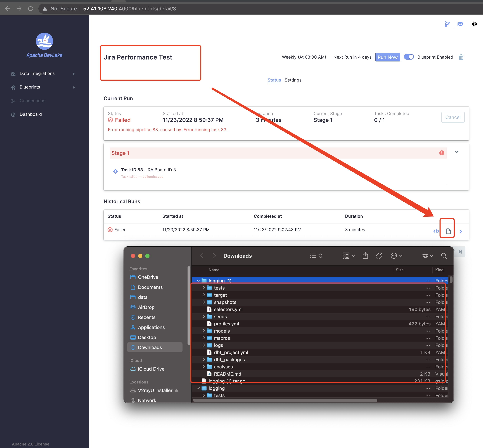This screenshot has width=483, height=448.
Task: Click the Finder share icon
Action: [x=365, y=256]
